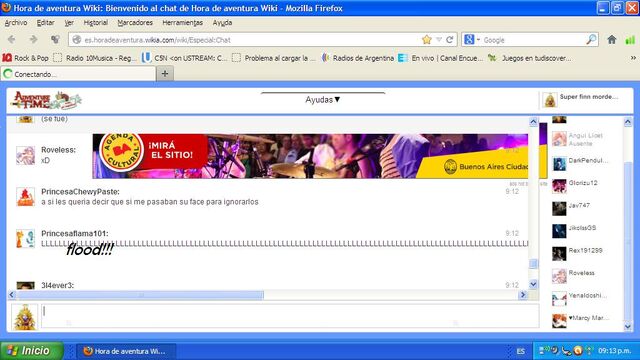Open Juegos en tudiscover bookmark
640x360 pixels.
click(530, 58)
